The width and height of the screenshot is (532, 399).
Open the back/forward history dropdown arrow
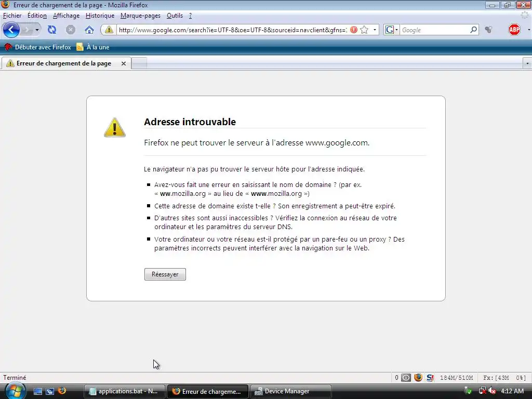(37, 30)
